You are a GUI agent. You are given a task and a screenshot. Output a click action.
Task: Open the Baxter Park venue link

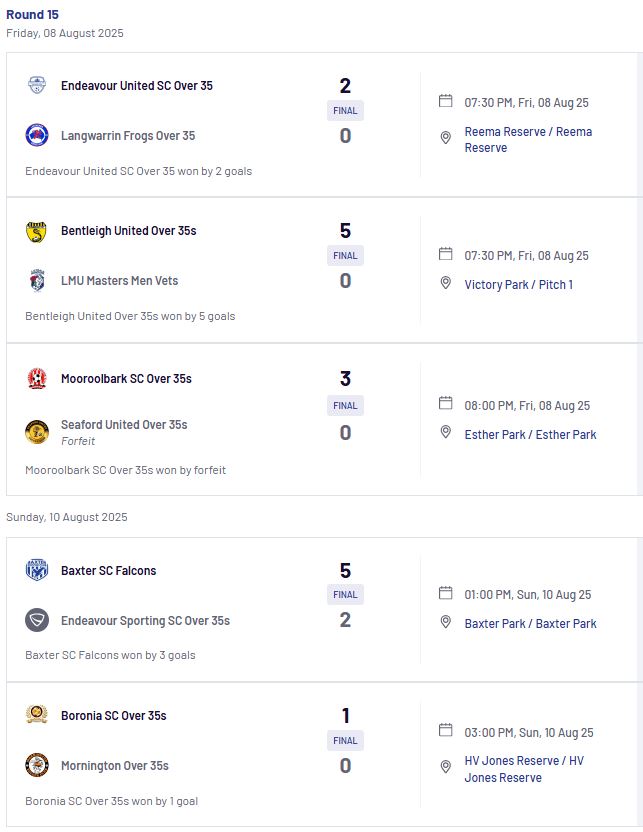point(530,623)
